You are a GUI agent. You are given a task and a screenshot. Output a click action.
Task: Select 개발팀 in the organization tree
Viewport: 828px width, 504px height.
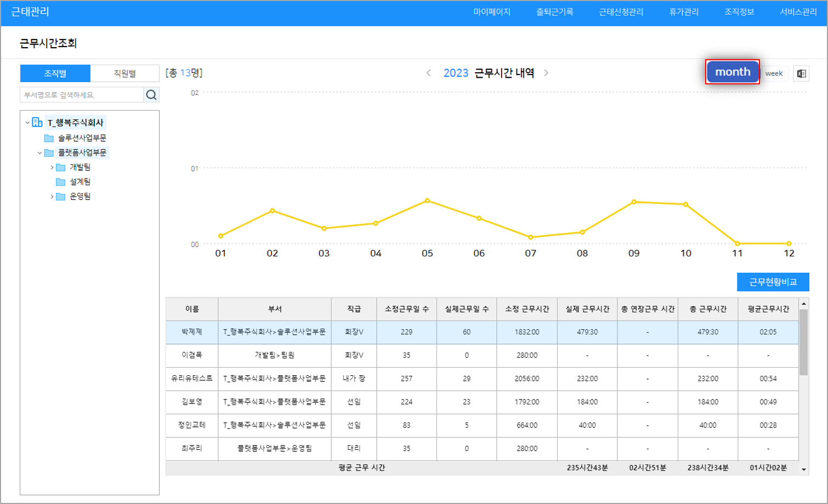coord(80,167)
